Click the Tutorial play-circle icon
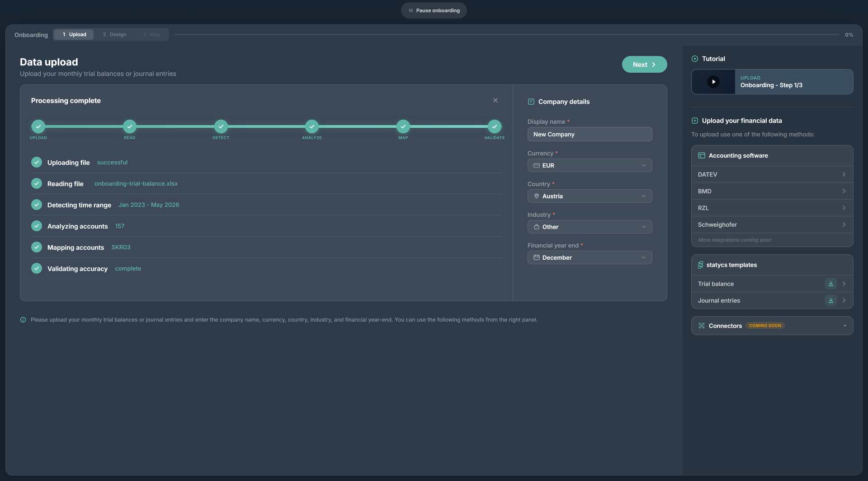Viewport: 868px width, 481px height. pyautogui.click(x=695, y=59)
